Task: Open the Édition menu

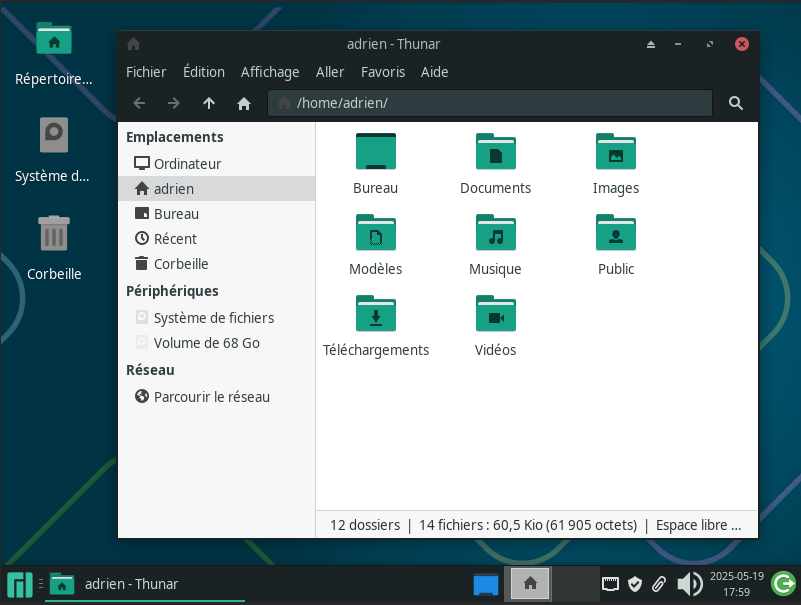Action: [204, 72]
